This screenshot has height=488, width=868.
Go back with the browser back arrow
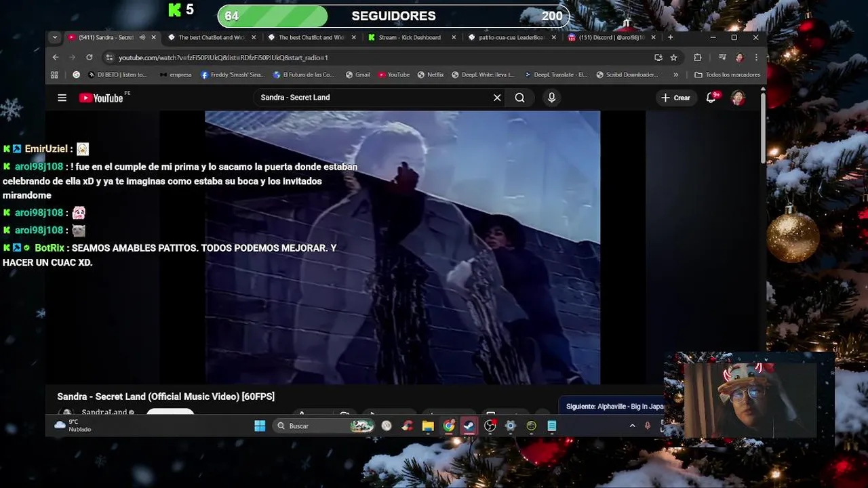[x=56, y=58]
